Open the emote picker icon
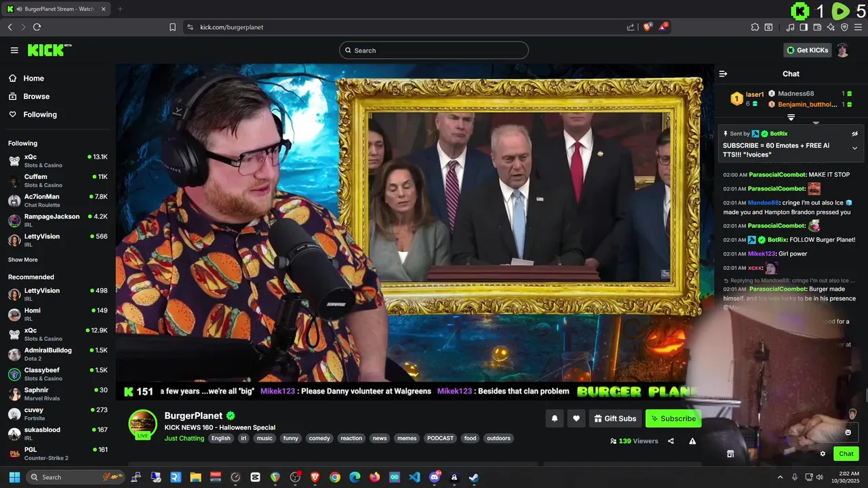The width and height of the screenshot is (868, 488). coord(848,432)
